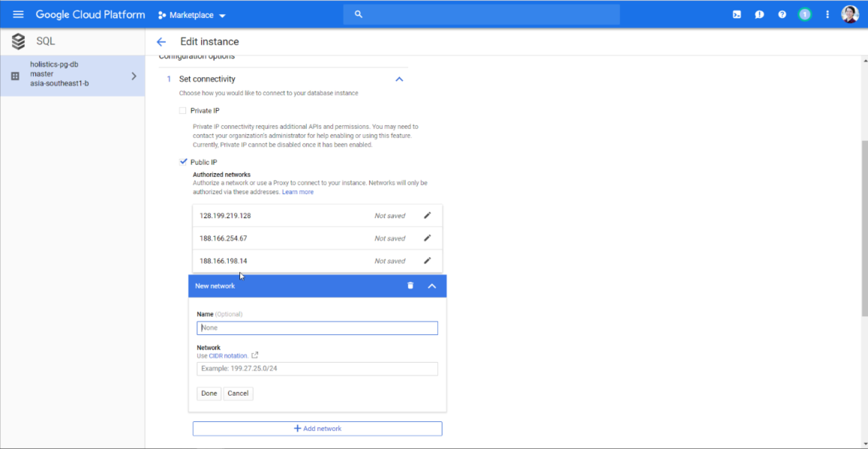Focus the top search bar

point(481,14)
